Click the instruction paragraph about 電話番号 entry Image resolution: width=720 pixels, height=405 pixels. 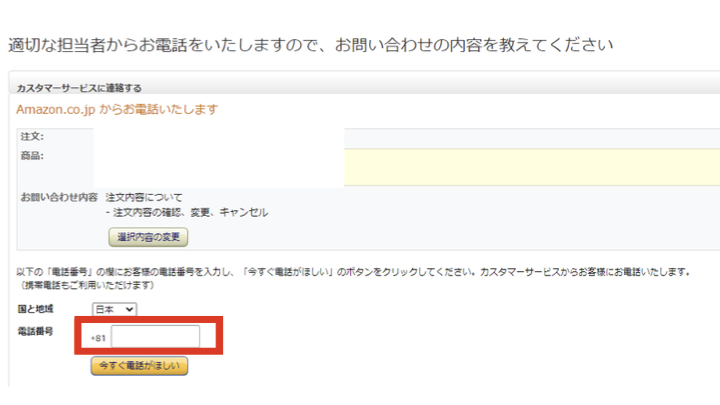click(350, 272)
